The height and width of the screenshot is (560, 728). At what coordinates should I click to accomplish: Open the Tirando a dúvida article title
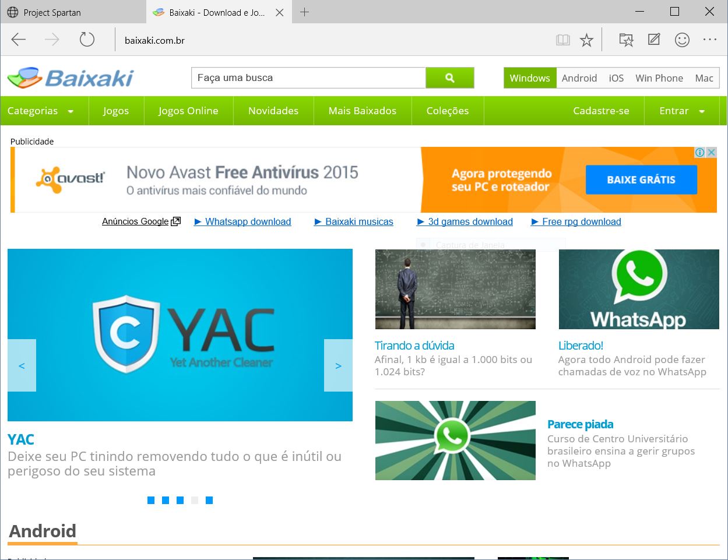[414, 346]
